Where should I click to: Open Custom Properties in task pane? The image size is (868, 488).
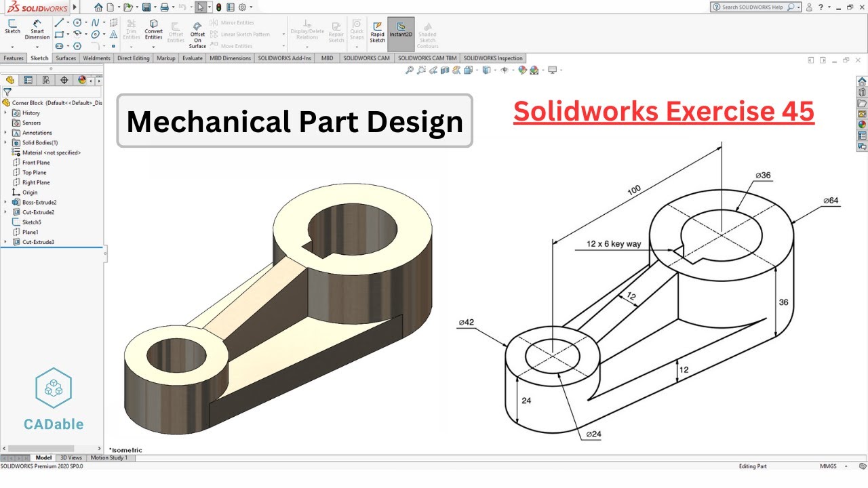[x=862, y=136]
